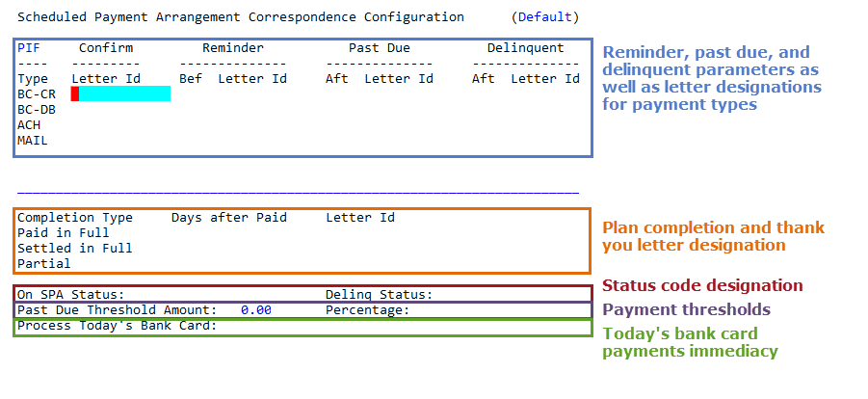Click the PIF label in the header row
The width and height of the screenshot is (868, 399).
[x=29, y=48]
